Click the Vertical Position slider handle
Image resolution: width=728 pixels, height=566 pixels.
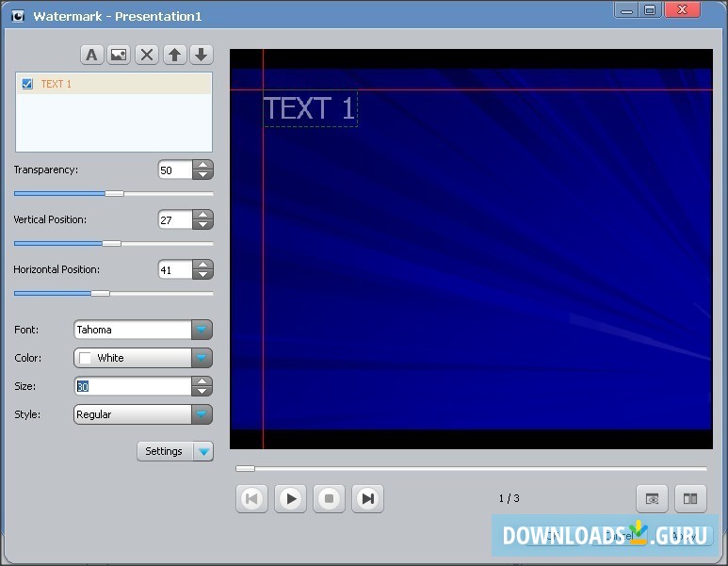(111, 243)
